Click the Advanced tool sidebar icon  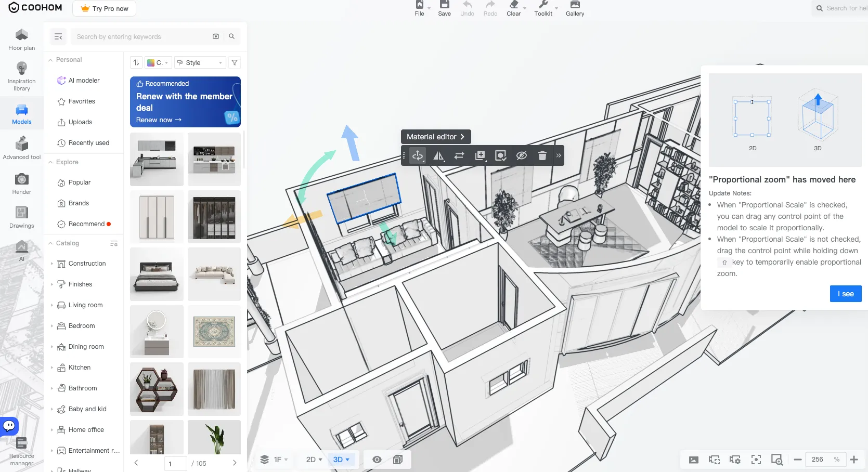pos(22,148)
